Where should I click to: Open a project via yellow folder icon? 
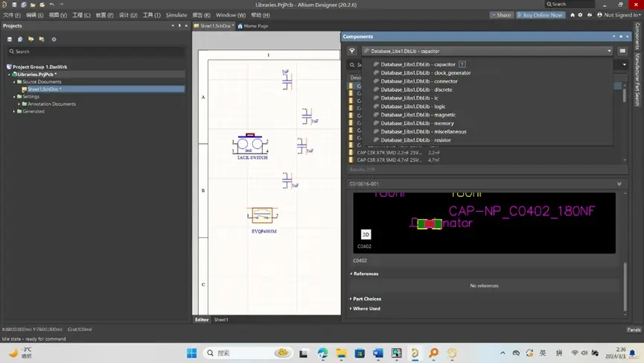coord(33,4)
